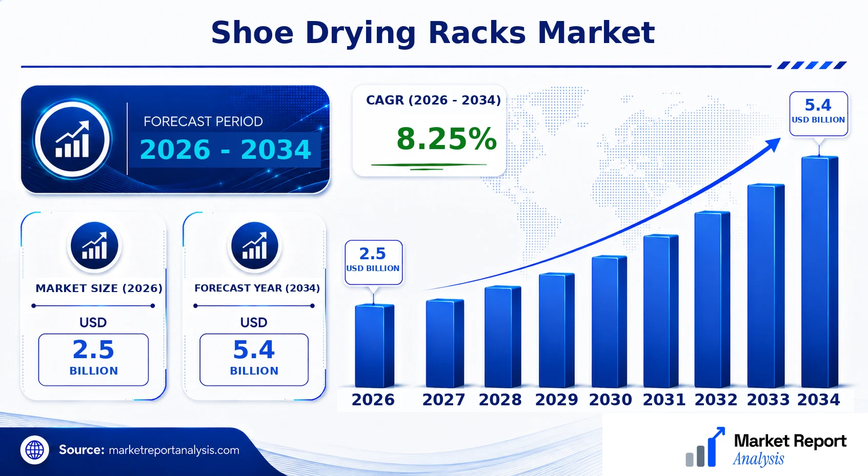Click the 2026 - 2034 forecast period value
The height and width of the screenshot is (476, 868).
click(x=226, y=150)
